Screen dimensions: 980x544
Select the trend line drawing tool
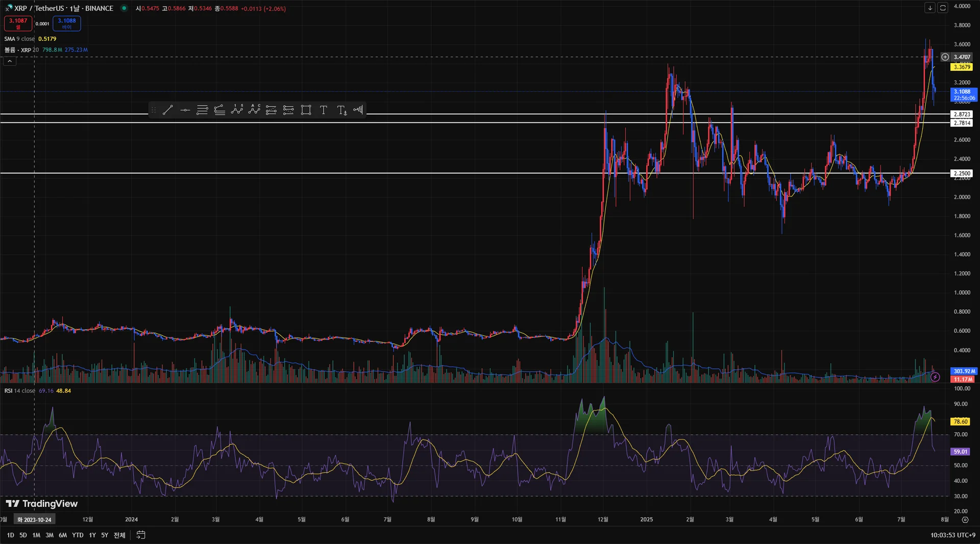[167, 110]
